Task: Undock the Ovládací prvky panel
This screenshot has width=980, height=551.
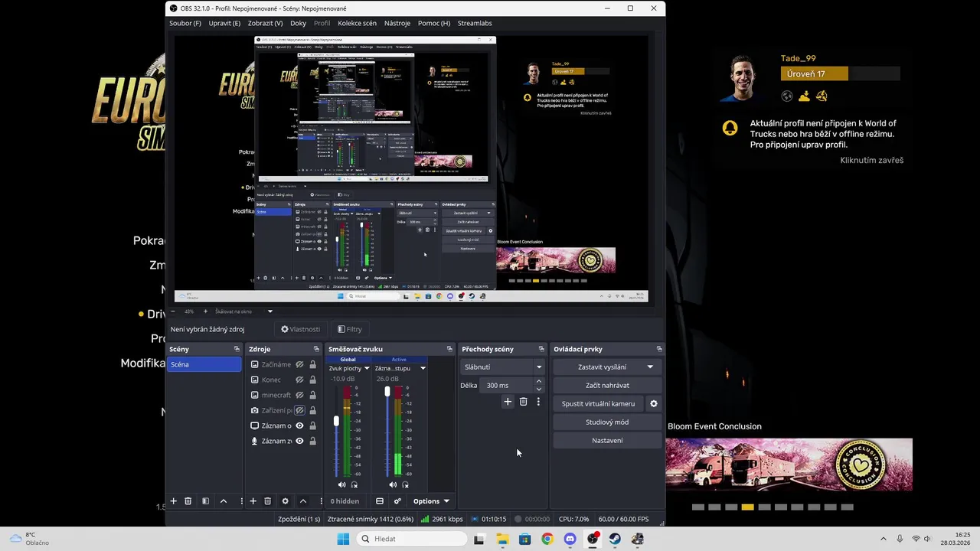Action: (659, 349)
